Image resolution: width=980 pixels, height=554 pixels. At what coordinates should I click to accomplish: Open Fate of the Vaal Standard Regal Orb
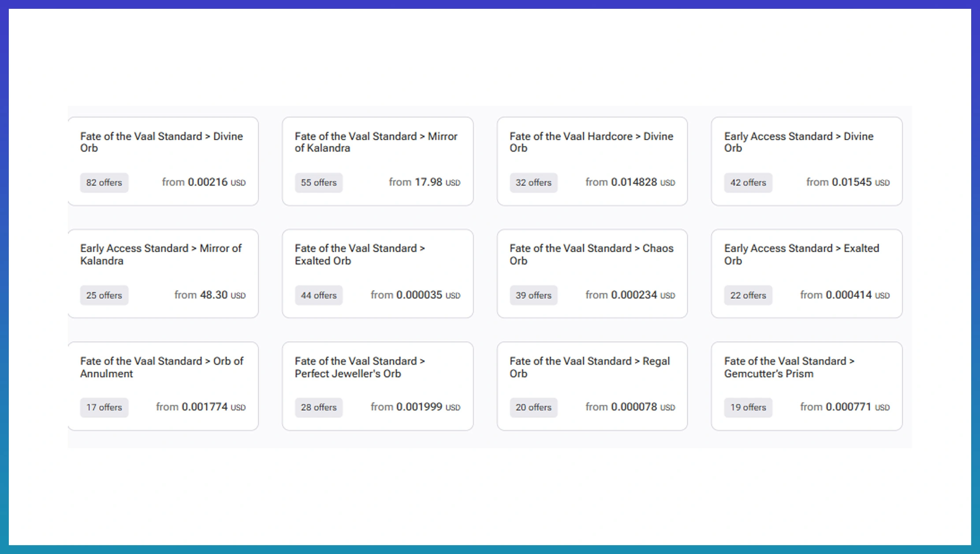point(589,367)
